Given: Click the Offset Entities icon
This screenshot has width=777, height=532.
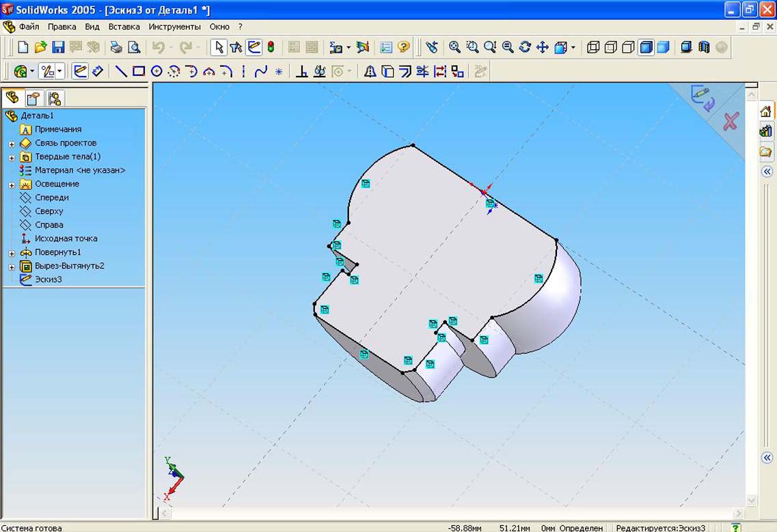Looking at the screenshot, I should pos(405,71).
